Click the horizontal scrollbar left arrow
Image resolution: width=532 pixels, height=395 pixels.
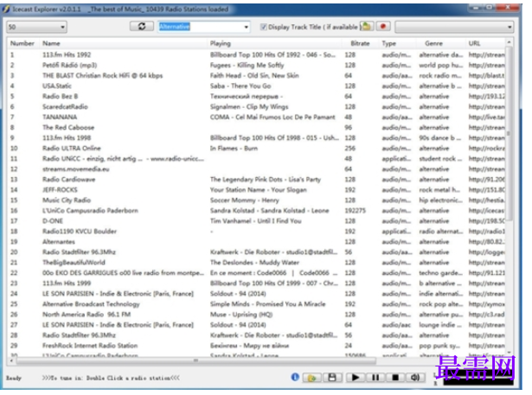tap(11, 360)
